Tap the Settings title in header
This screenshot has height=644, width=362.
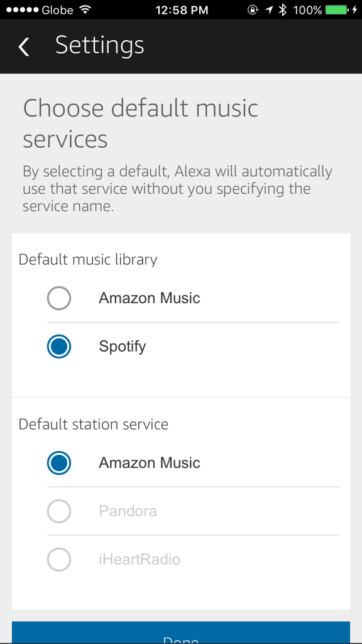pos(100,45)
